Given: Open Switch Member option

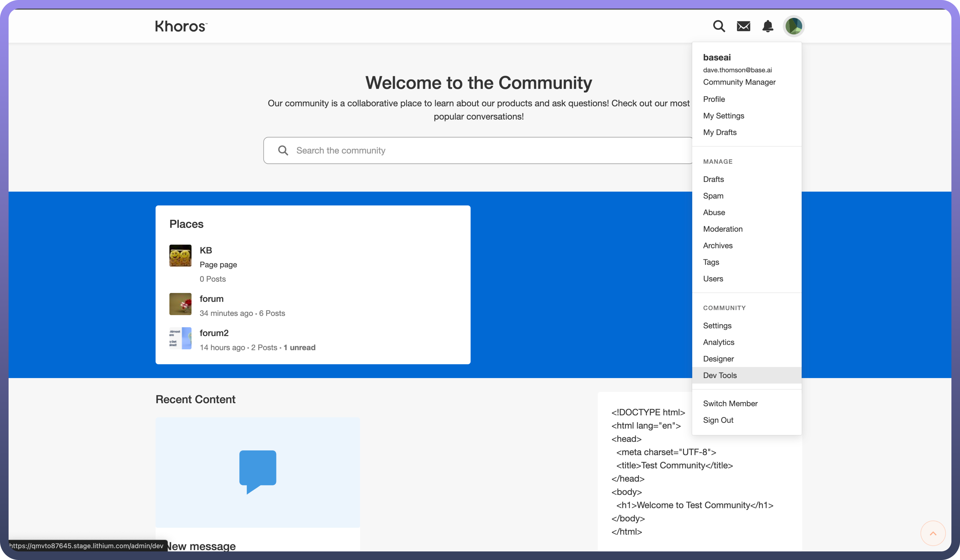Looking at the screenshot, I should 730,403.
